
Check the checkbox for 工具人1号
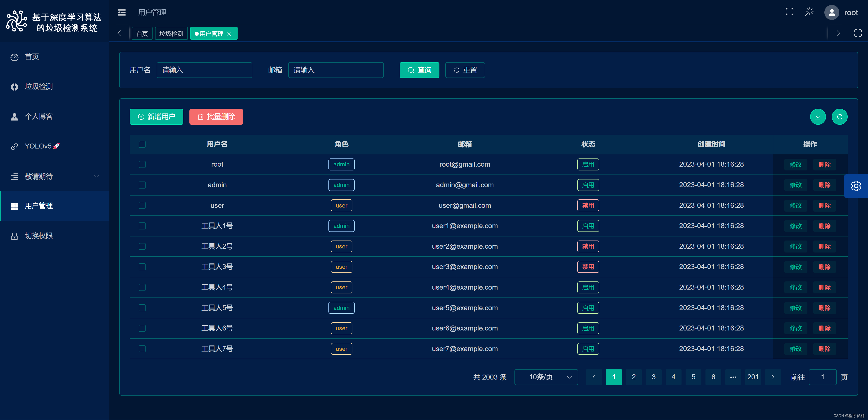point(142,226)
